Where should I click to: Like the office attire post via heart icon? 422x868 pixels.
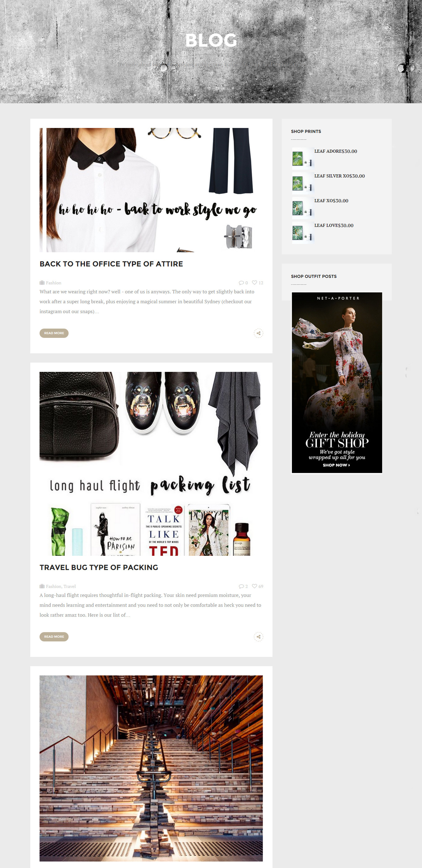pos(255,283)
